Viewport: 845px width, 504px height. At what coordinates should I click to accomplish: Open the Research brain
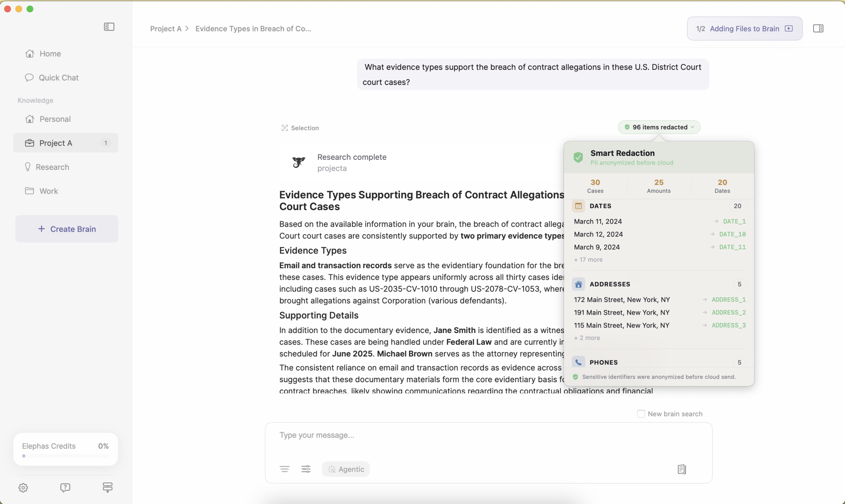click(52, 167)
